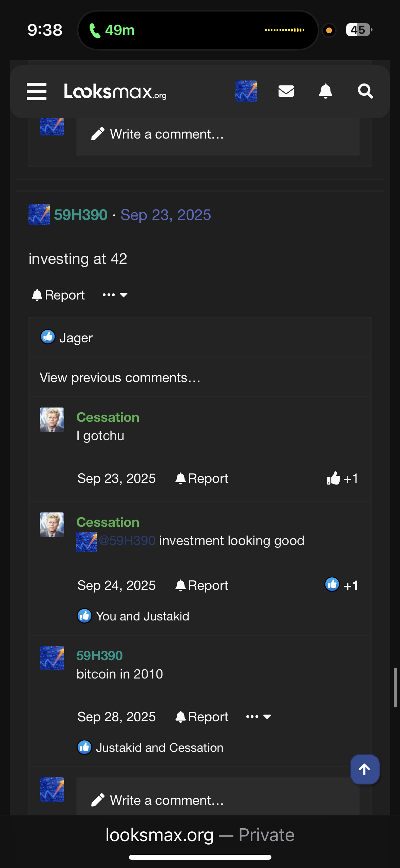Click the page scrollbar on right edge
The image size is (400, 868).
(x=395, y=687)
